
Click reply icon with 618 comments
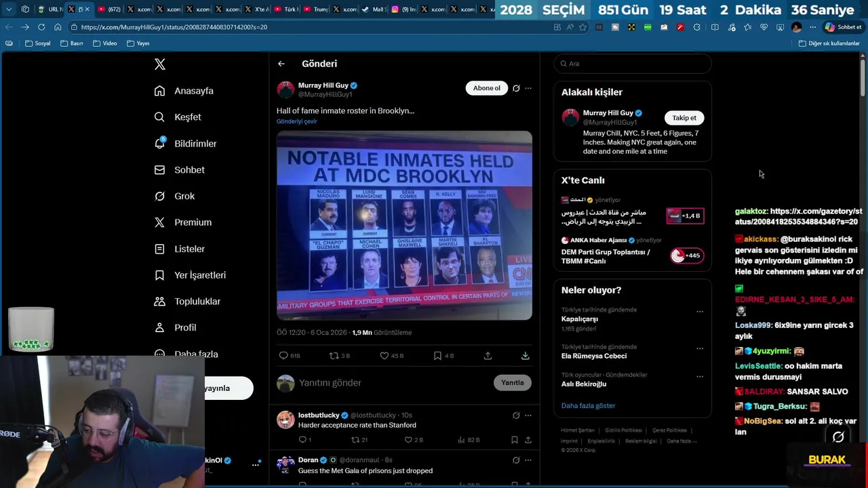(283, 355)
